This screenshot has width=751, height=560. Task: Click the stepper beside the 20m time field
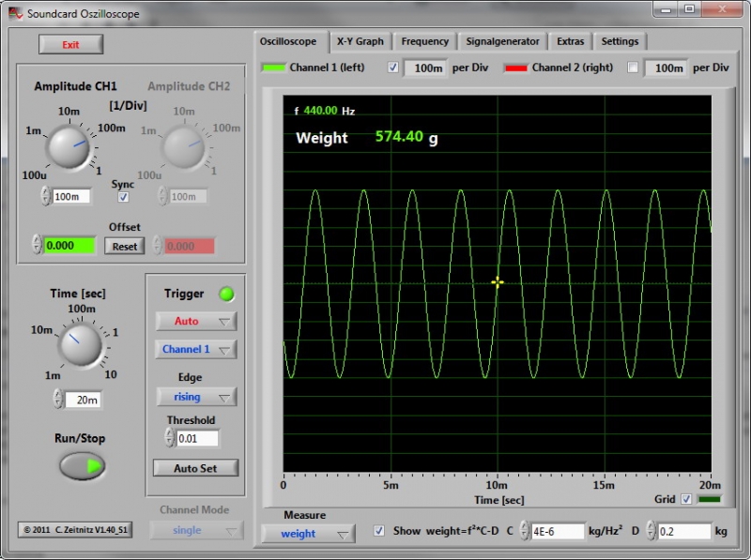(x=57, y=400)
